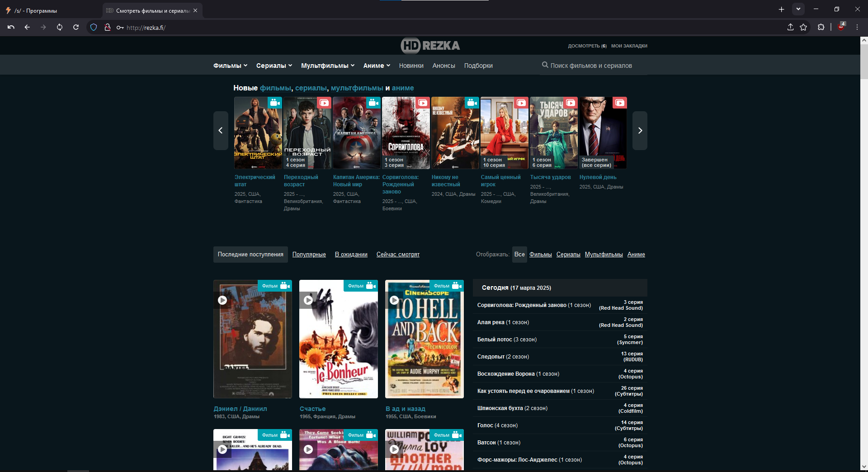Open the Анонсы menu item
This screenshot has height=472, width=868.
coord(443,66)
